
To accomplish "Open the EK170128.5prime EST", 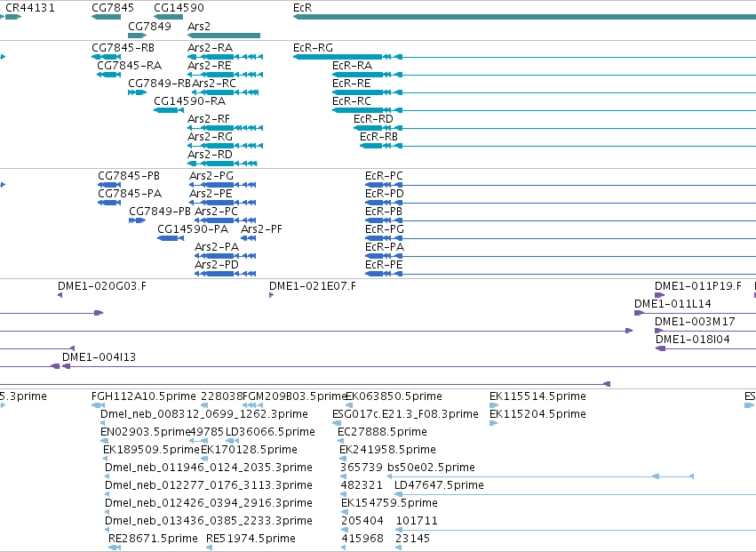I will coord(249,450).
